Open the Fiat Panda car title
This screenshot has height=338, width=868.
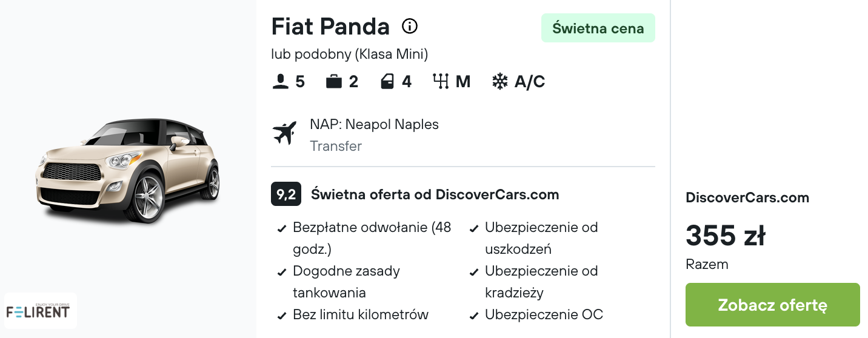click(x=330, y=27)
